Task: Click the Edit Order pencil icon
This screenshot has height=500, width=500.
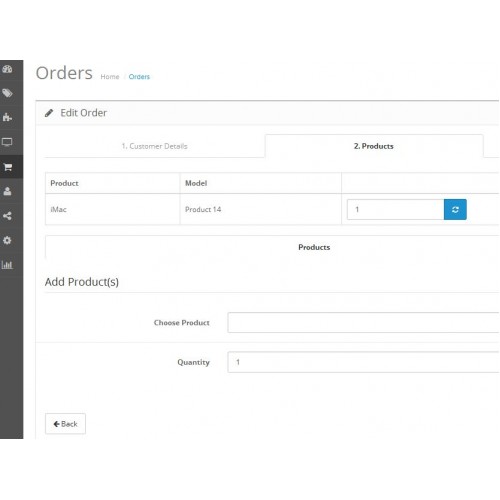Action: pos(49,113)
